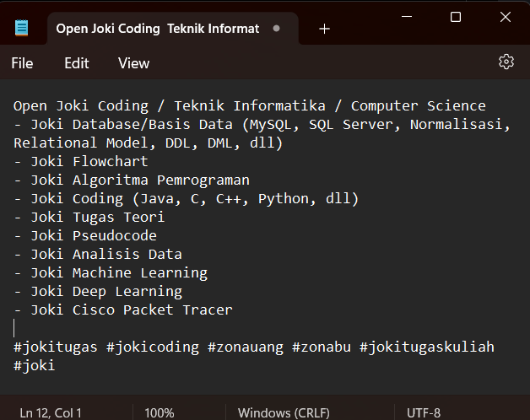Viewport: 530px width, 420px height.
Task: Click the word 'Python,' in coding line
Action: [x=288, y=199]
